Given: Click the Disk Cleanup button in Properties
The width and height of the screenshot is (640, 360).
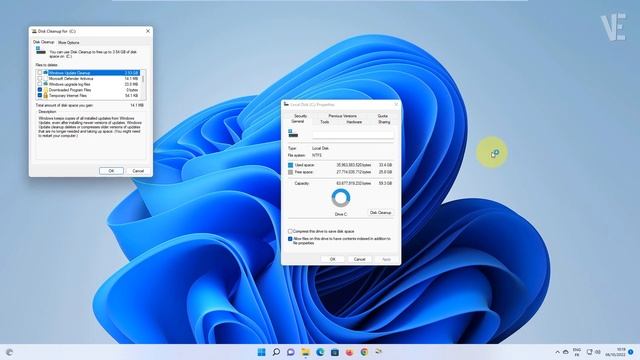Looking at the screenshot, I should [380, 213].
